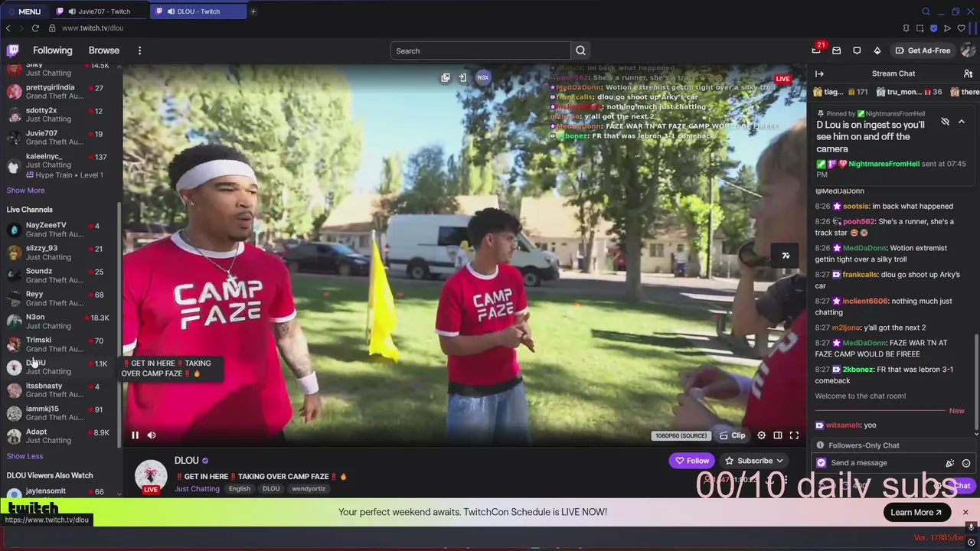Open the chat identity badge icon
The image size is (980, 551).
pyautogui.click(x=822, y=463)
